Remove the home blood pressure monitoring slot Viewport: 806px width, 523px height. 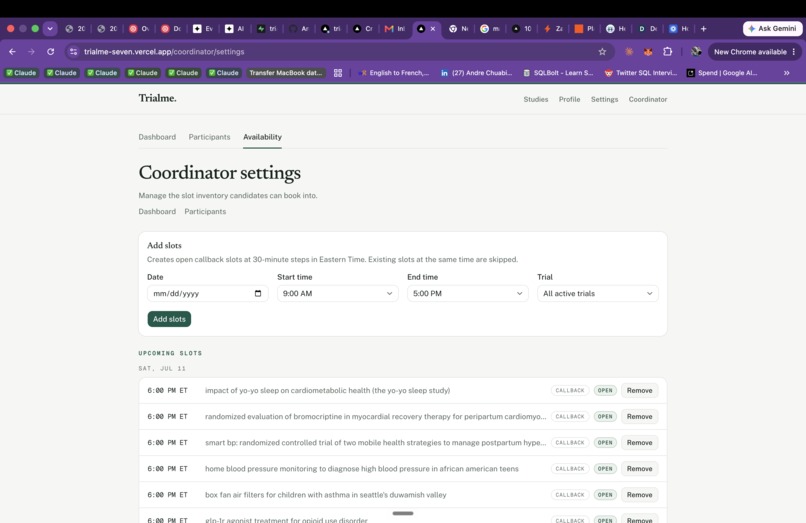point(639,468)
